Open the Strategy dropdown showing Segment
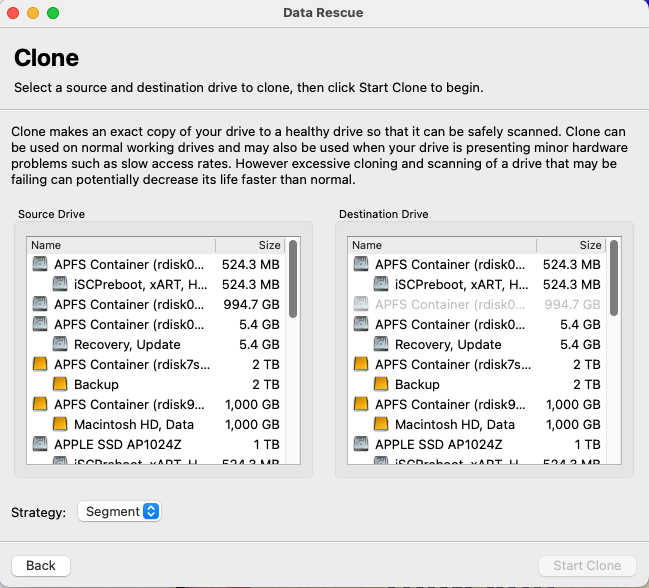The image size is (649, 588). 119,511
